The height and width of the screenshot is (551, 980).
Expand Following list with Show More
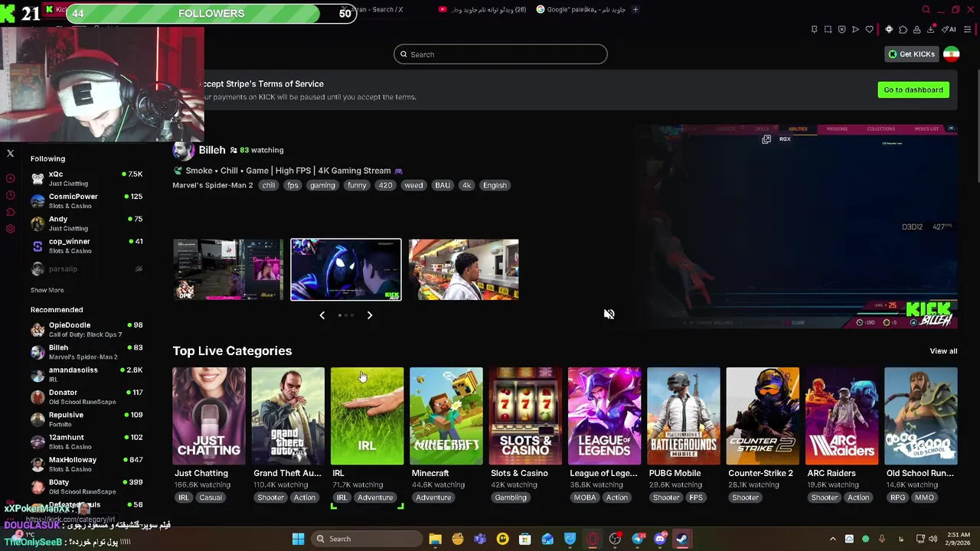[x=47, y=290]
